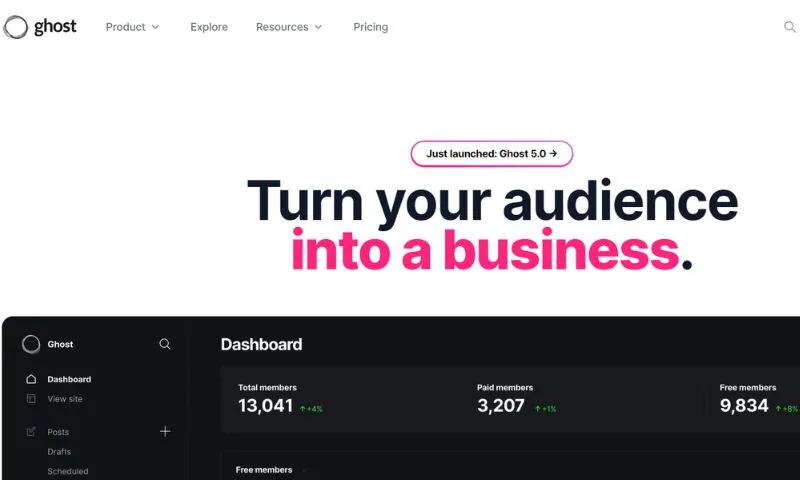The height and width of the screenshot is (480, 800).
Task: Click the +1% paid members growth indicator
Action: click(x=545, y=409)
